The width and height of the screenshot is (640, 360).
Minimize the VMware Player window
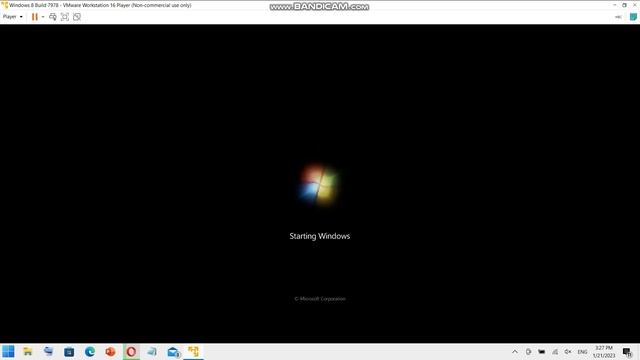pyautogui.click(x=615, y=5)
